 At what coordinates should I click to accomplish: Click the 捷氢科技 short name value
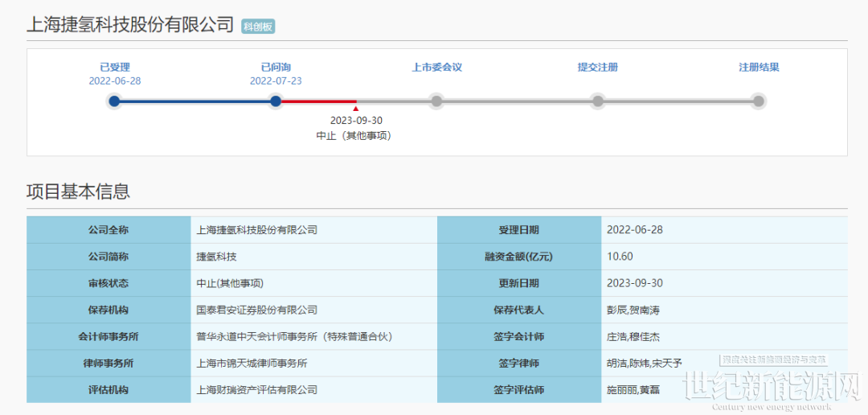coord(216,257)
